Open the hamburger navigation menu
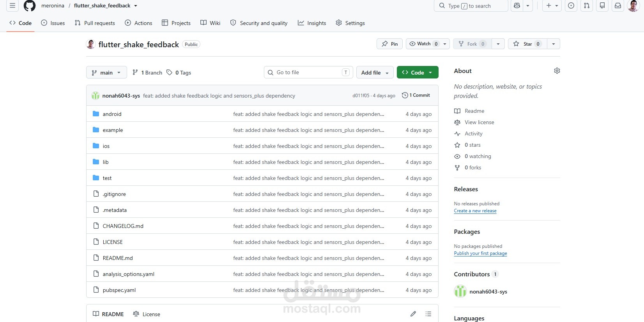Image resolution: width=644 pixels, height=322 pixels. [12, 5]
